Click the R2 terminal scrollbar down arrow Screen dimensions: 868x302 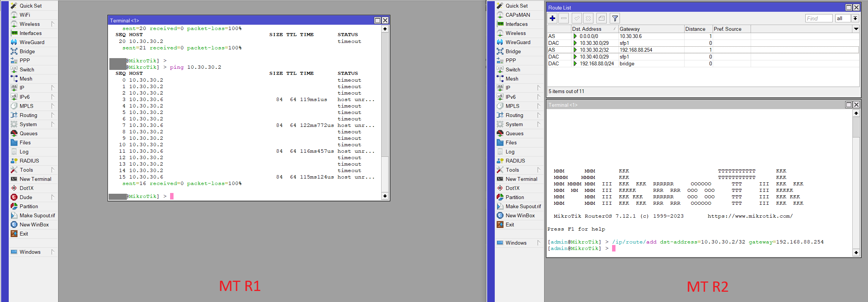coord(856,253)
